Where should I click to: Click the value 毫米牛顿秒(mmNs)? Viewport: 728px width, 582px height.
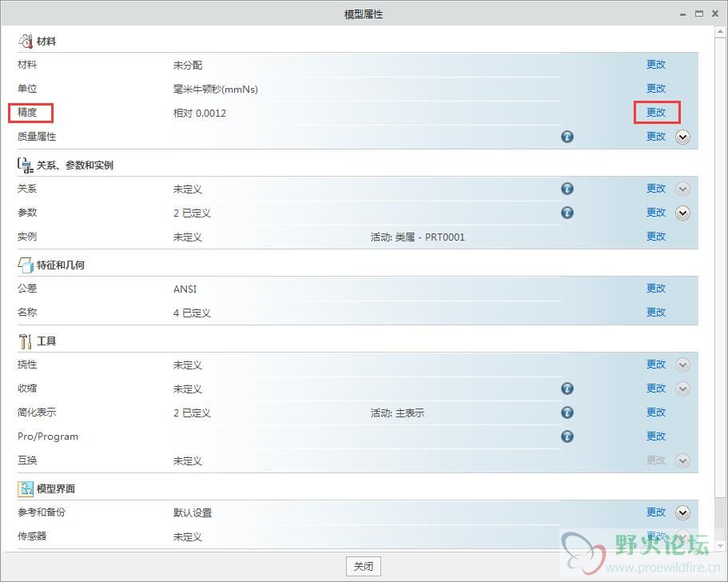point(216,90)
